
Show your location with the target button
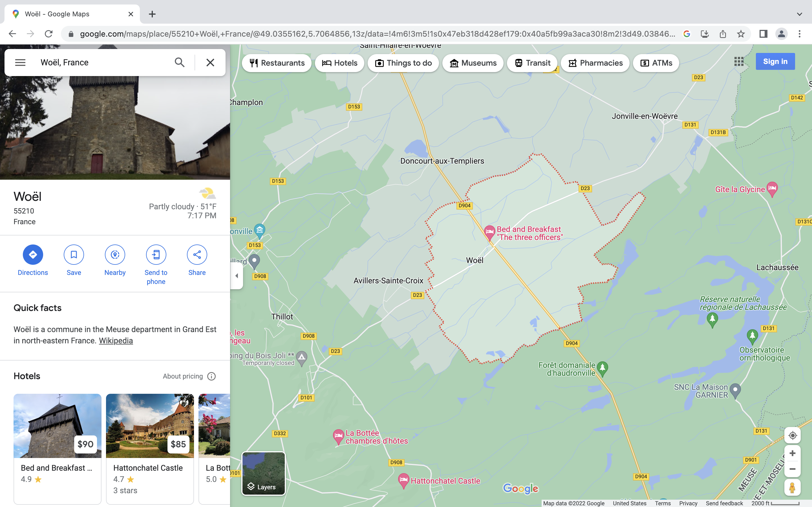pyautogui.click(x=792, y=435)
